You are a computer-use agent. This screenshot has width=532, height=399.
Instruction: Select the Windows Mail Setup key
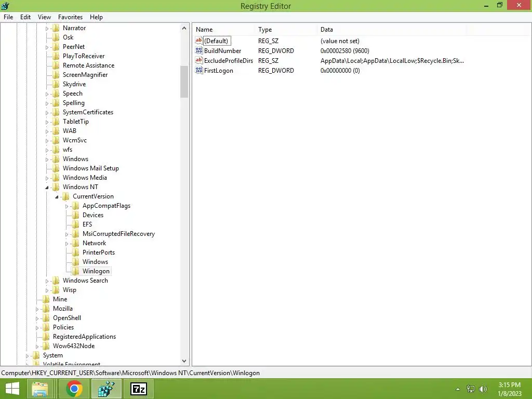coord(90,168)
